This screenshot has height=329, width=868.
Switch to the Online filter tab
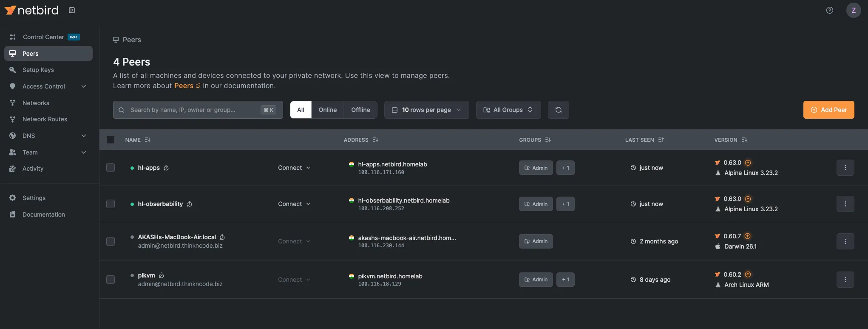click(327, 110)
